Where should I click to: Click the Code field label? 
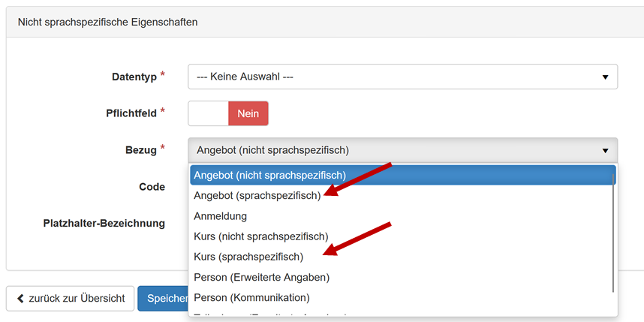coord(152,186)
